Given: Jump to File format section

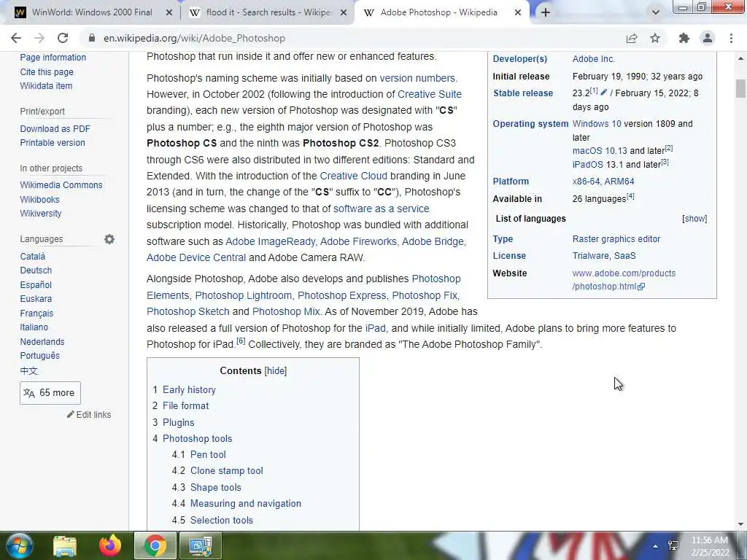Looking at the screenshot, I should pos(186,405).
